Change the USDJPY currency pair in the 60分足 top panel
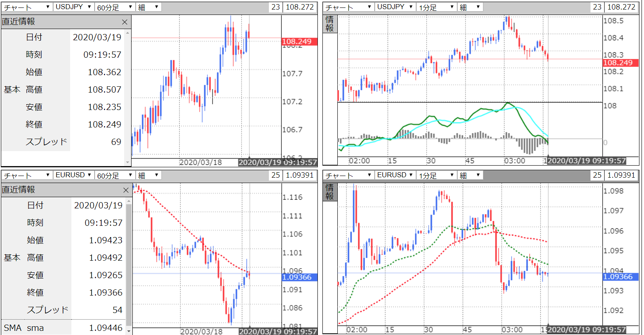This screenshot has width=644, height=335. pyautogui.click(x=73, y=7)
